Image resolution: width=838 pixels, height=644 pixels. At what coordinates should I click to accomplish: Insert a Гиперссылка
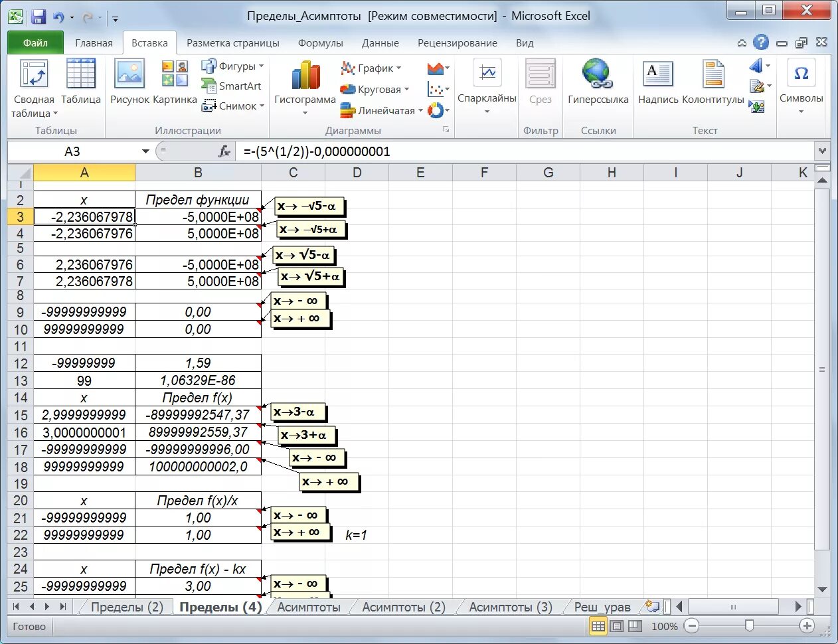[598, 82]
